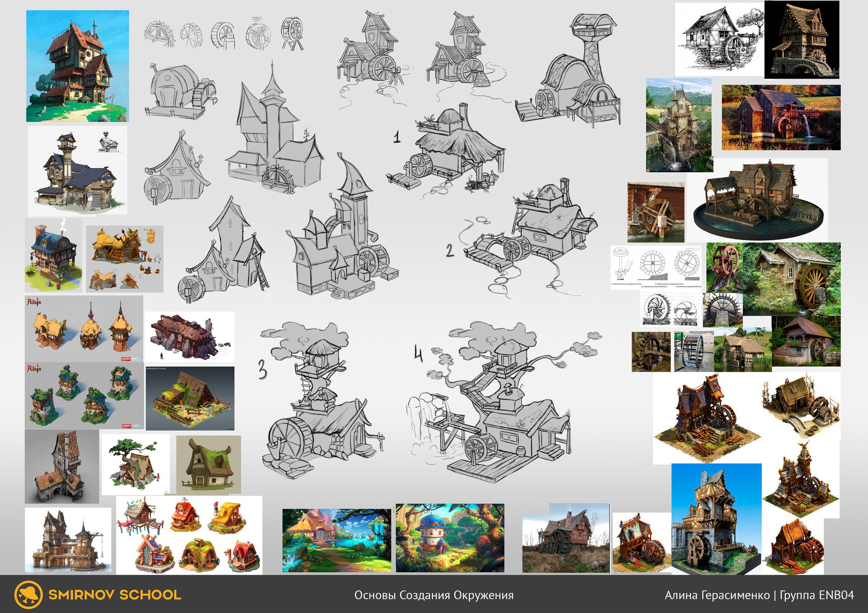Screen dimensions: 868x613
Task: Open the tall red-roof house painting thumbnail
Action: [77, 66]
